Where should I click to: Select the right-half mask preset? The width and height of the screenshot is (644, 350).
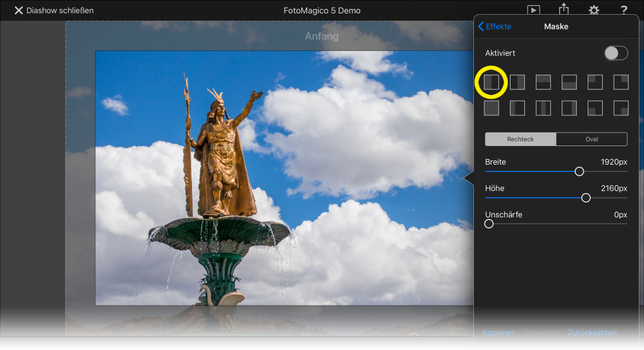point(517,82)
